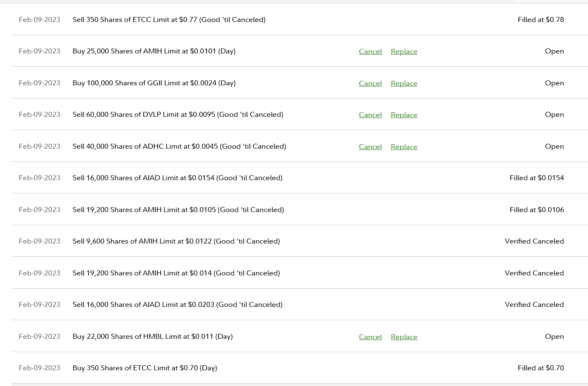The width and height of the screenshot is (588, 386).
Task: Select the AMIH 9,600 shares sell order
Action: click(x=176, y=241)
